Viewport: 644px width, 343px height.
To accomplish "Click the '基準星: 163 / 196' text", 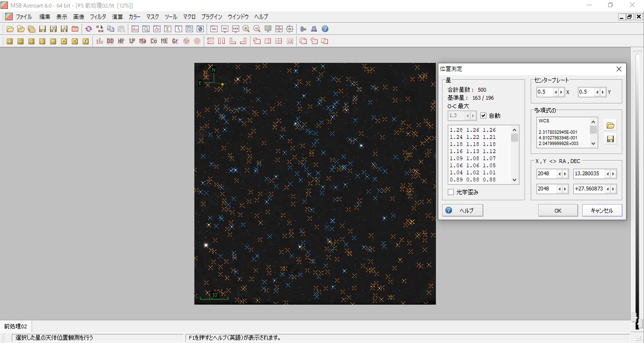I will point(471,98).
